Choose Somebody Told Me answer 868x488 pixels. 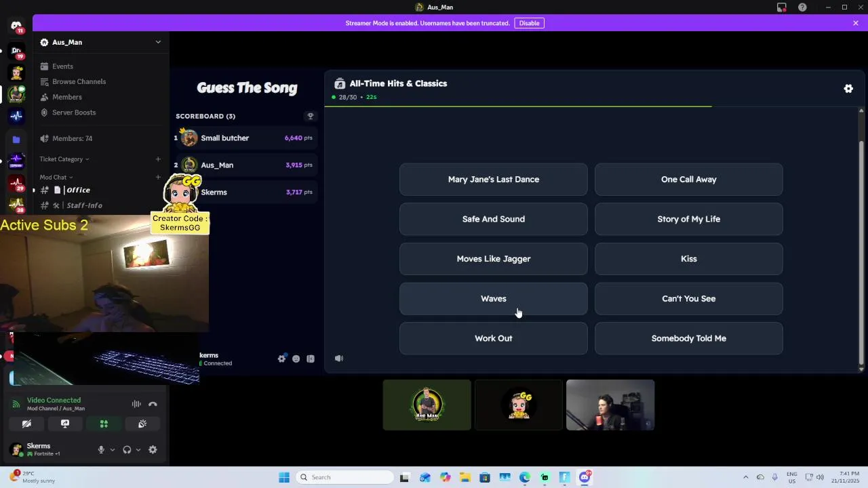pyautogui.click(x=688, y=338)
